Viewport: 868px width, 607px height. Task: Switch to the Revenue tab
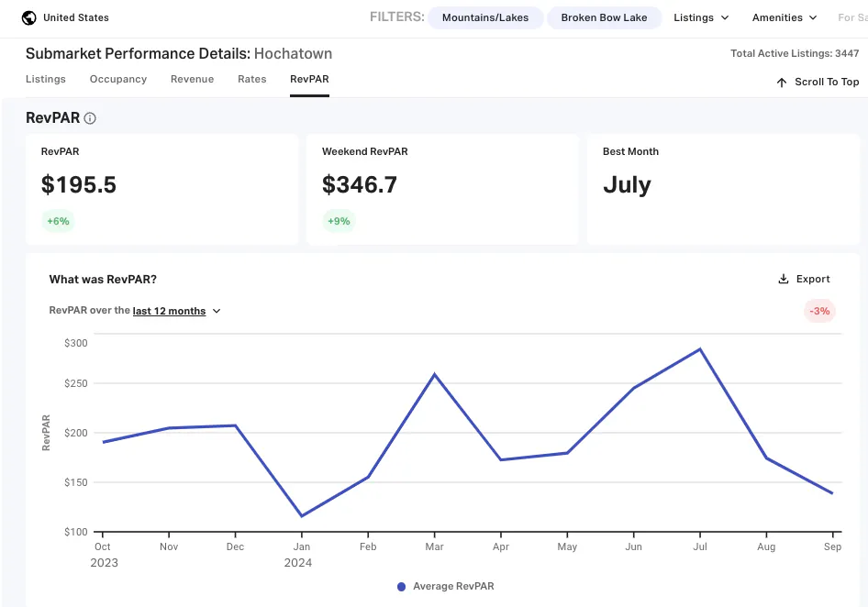pos(192,79)
